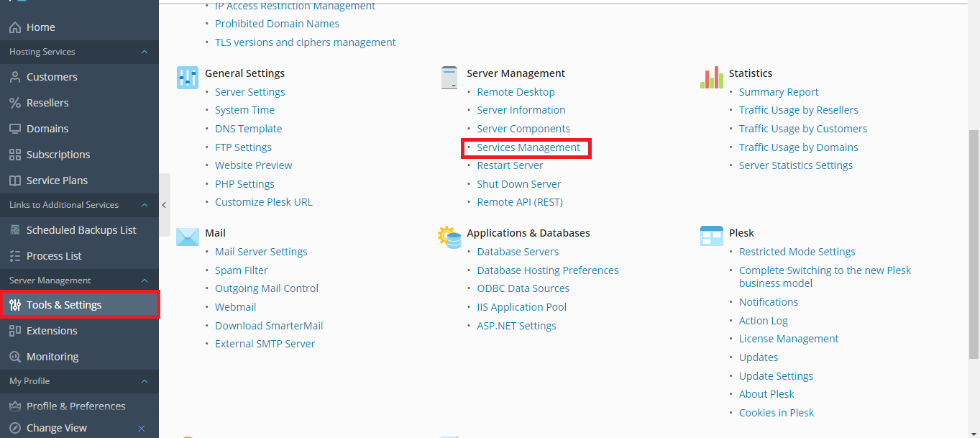Open the Spam Filter link
The image size is (980, 438).
coord(241,270)
